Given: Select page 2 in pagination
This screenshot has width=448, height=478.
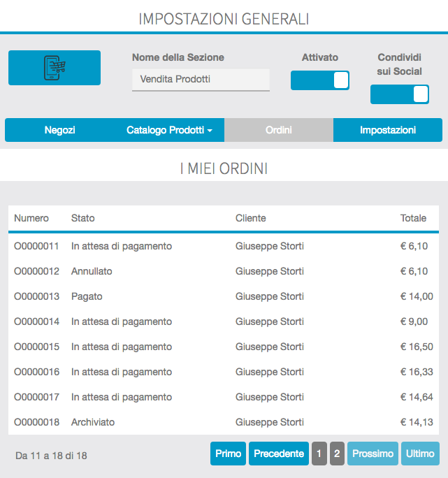Looking at the screenshot, I should tap(337, 454).
